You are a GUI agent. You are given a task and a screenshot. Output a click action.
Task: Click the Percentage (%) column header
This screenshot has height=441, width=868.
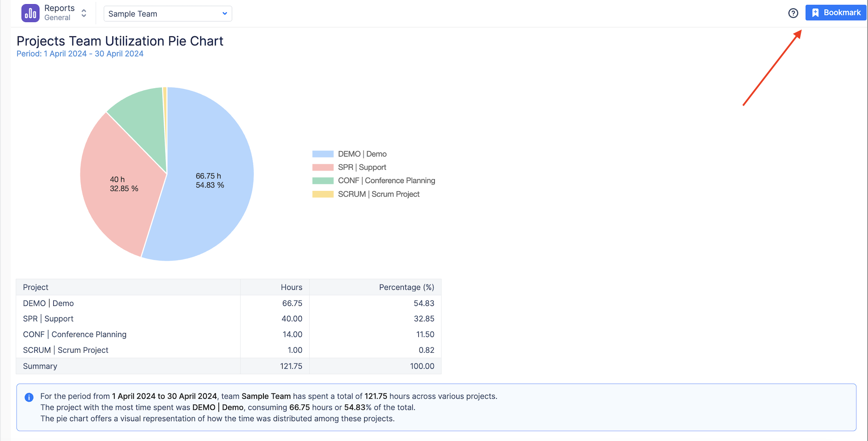(x=406, y=287)
